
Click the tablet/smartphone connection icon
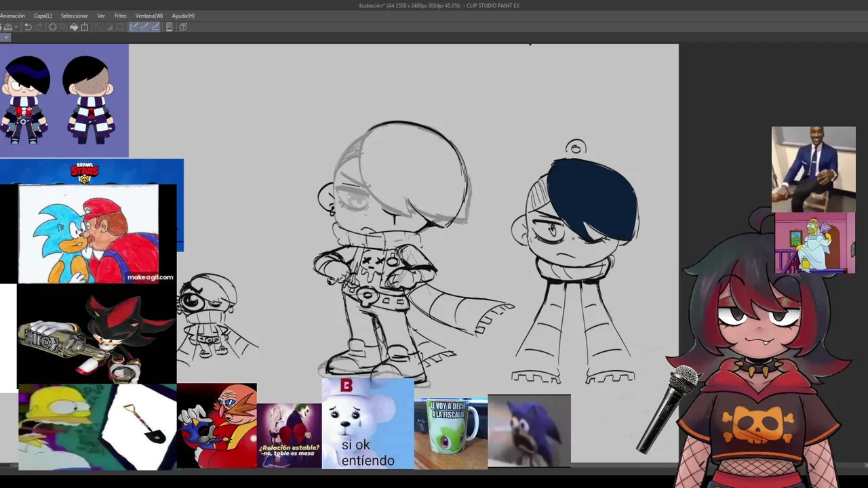point(170,27)
